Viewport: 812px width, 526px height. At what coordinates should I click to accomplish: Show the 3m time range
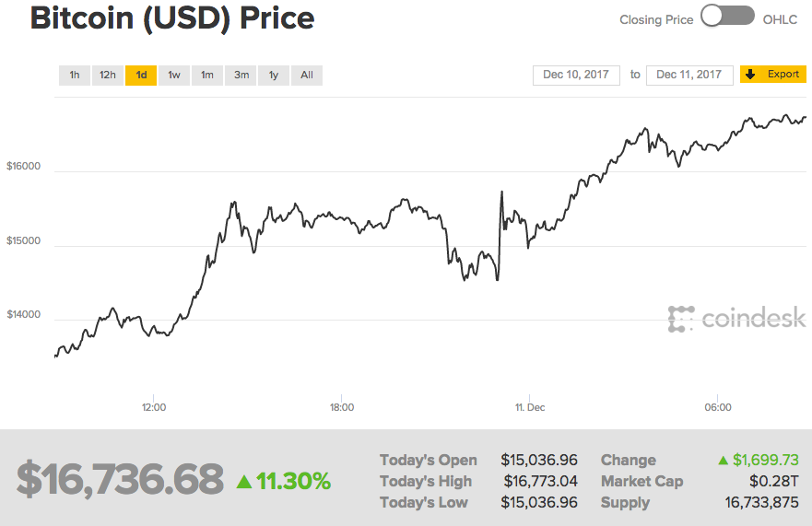241,75
